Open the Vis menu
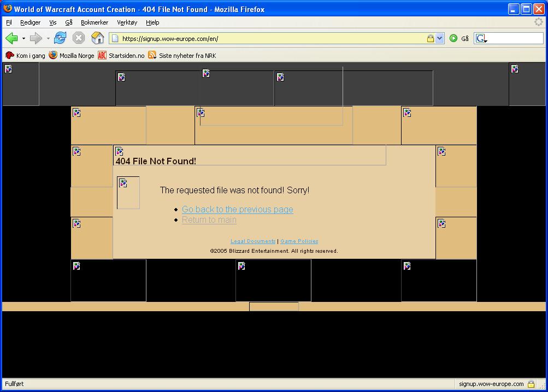 (53, 22)
